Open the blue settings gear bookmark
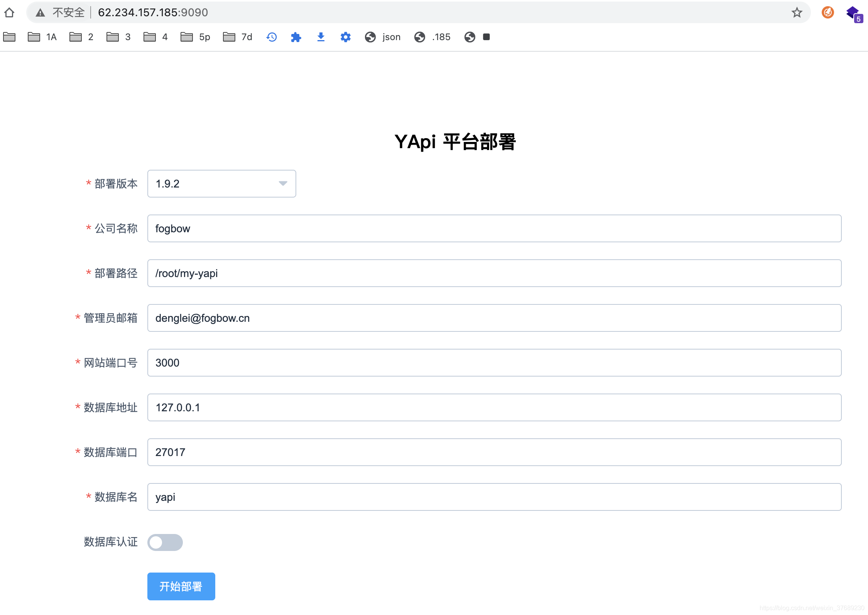This screenshot has height=615, width=868. tap(345, 37)
